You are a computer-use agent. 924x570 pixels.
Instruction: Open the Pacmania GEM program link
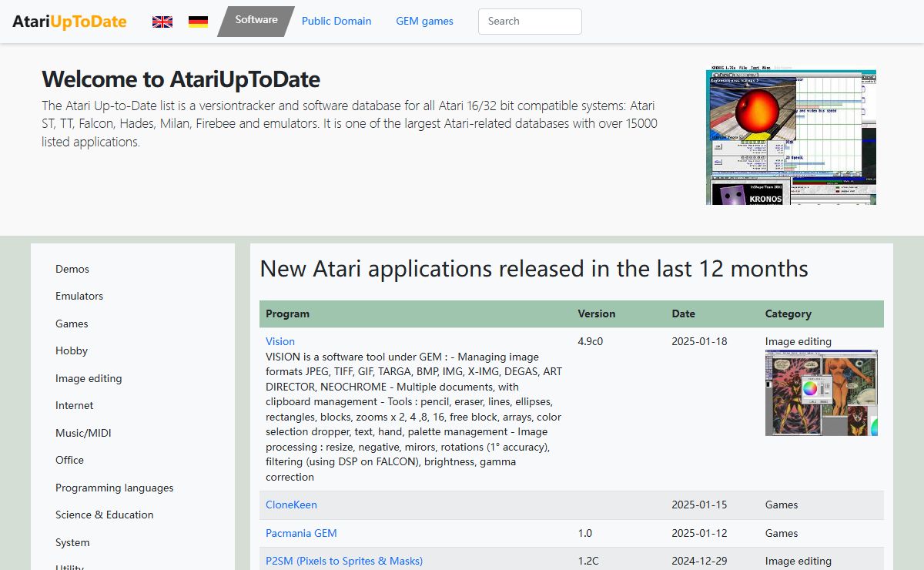[301, 533]
